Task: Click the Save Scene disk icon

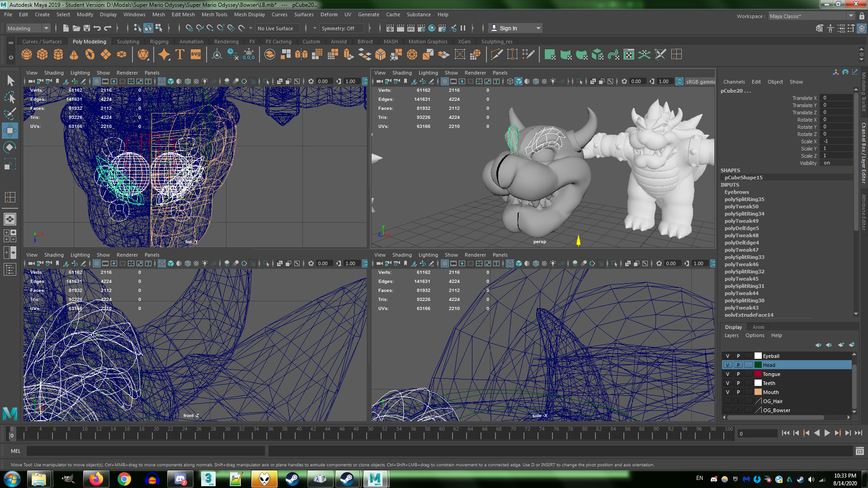Action: coord(87,28)
